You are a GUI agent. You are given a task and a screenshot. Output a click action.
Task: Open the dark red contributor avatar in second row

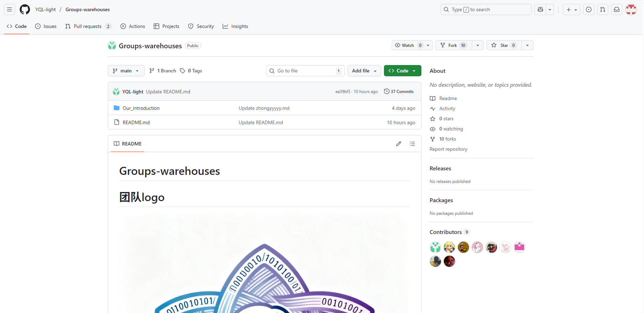(x=449, y=261)
